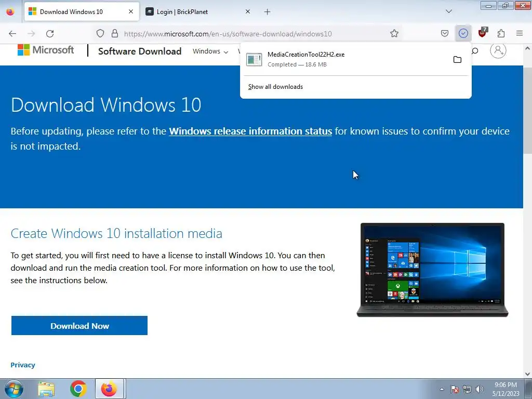The height and width of the screenshot is (399, 532).
Task: Switch to the Login | BrickPlanet tab
Action: 198,12
